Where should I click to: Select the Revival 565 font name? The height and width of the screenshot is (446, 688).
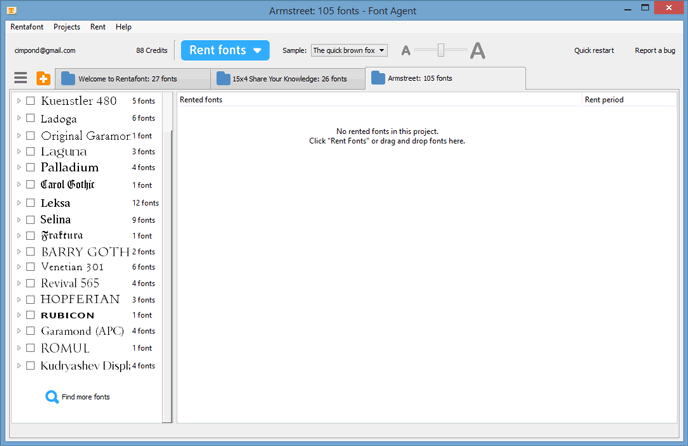(x=70, y=283)
